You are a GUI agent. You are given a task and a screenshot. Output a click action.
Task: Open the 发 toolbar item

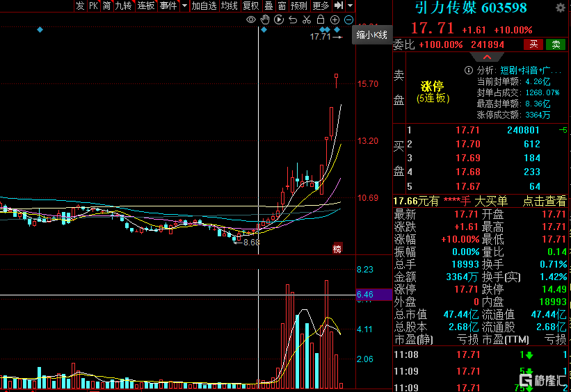coord(80,6)
